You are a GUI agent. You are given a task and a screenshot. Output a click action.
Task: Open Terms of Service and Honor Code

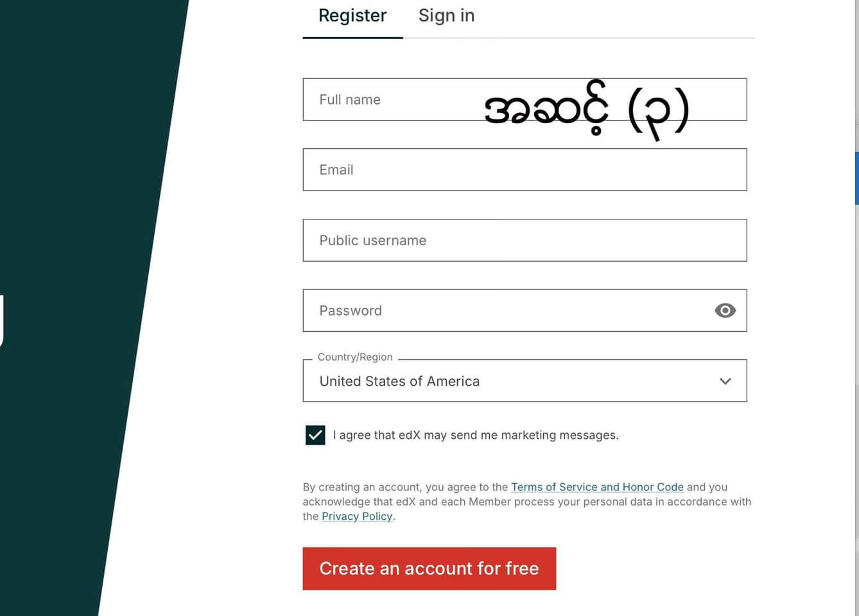(x=597, y=487)
